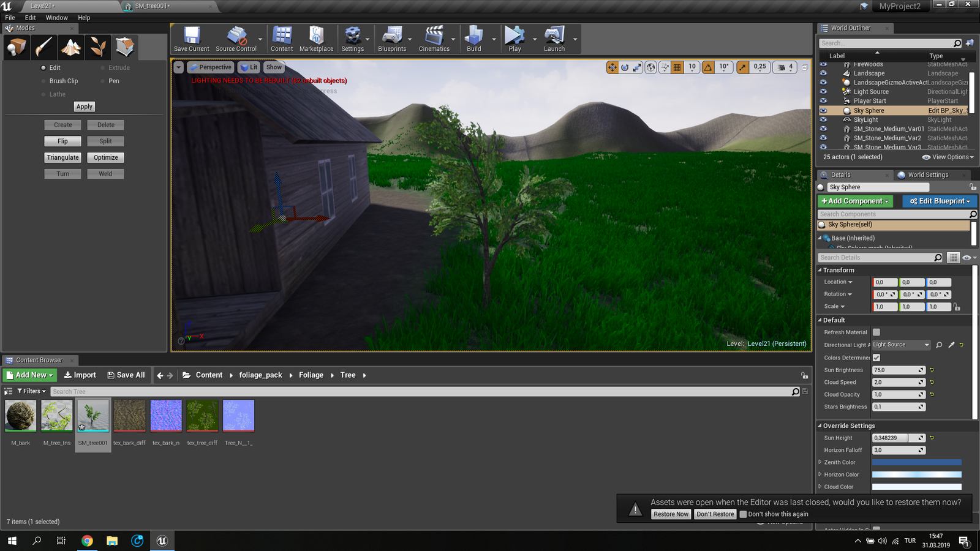Select the Foliage mode icon
Image resolution: width=980 pixels, height=551 pixels.
pyautogui.click(x=98, y=47)
